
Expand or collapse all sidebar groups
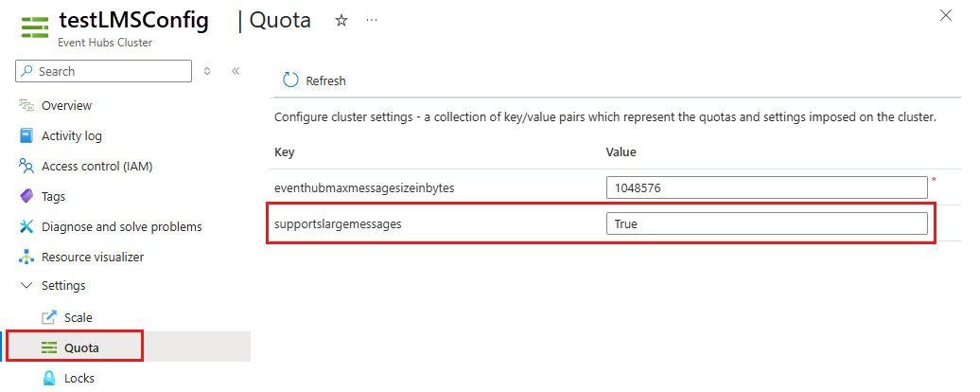(207, 71)
